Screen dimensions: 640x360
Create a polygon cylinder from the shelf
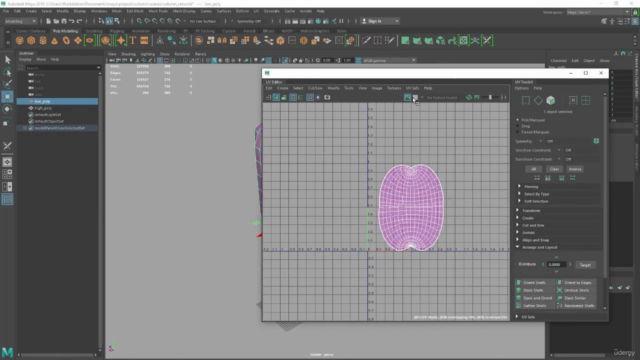pyautogui.click(x=43, y=40)
